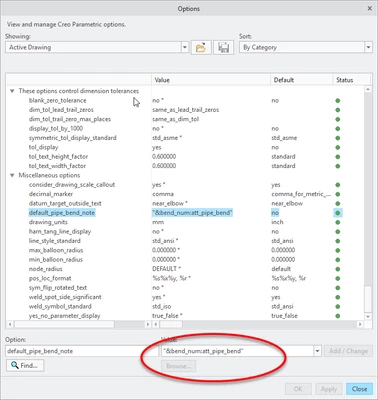Screen dimensions: 378x400
Task: Click the value cell showing comma
Action: pyautogui.click(x=163, y=194)
